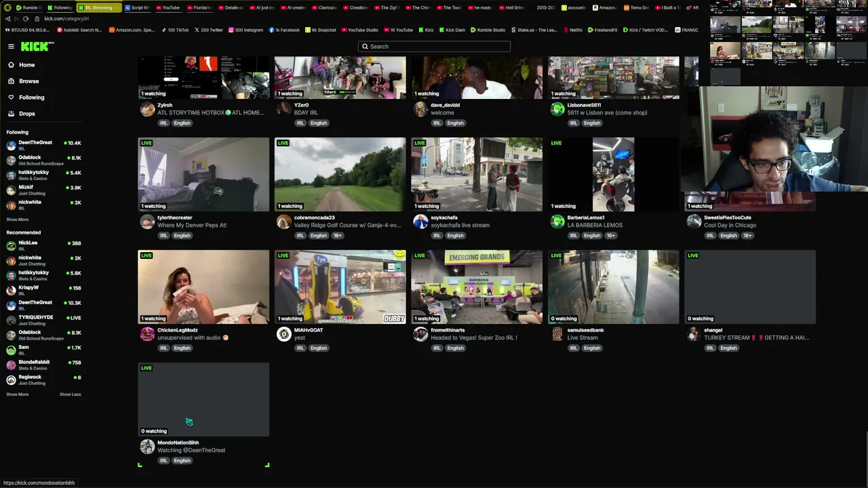Open the Valley Ridge Golf Course stream thumbnail
The image size is (868, 488).
coord(340,175)
